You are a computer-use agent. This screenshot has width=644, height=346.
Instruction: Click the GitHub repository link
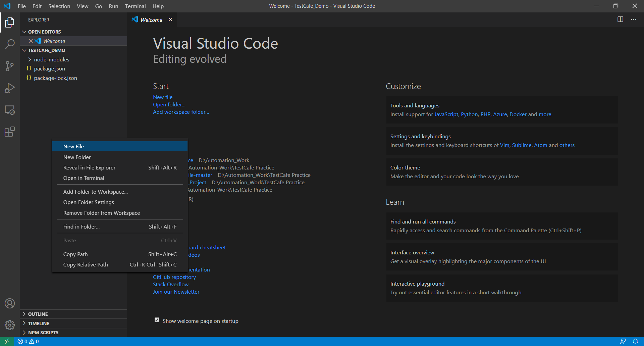coord(174,277)
